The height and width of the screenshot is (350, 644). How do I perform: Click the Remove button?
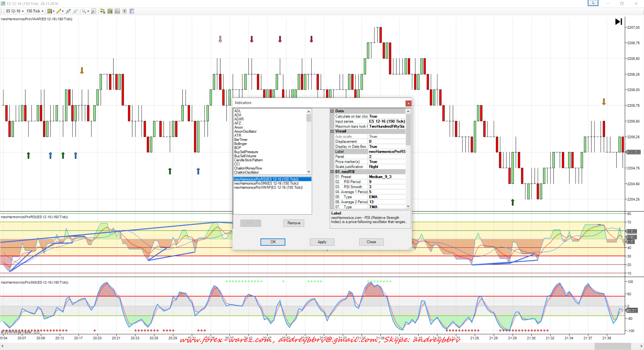click(x=294, y=223)
